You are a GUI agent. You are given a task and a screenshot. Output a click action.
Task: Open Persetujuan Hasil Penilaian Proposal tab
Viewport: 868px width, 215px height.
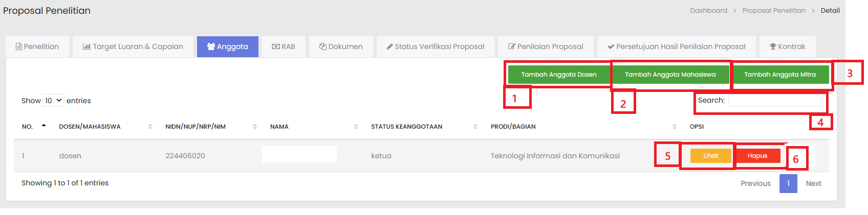click(x=676, y=46)
